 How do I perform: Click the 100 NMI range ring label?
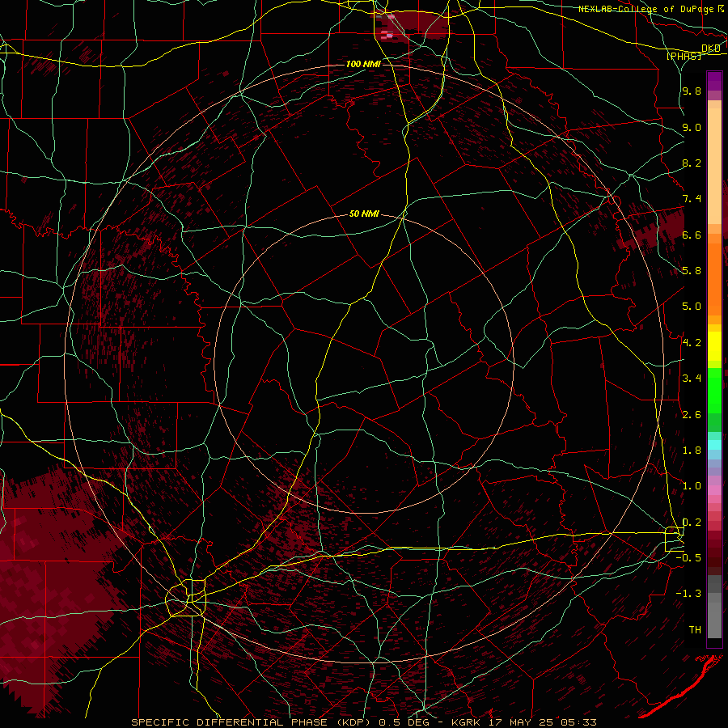[363, 64]
